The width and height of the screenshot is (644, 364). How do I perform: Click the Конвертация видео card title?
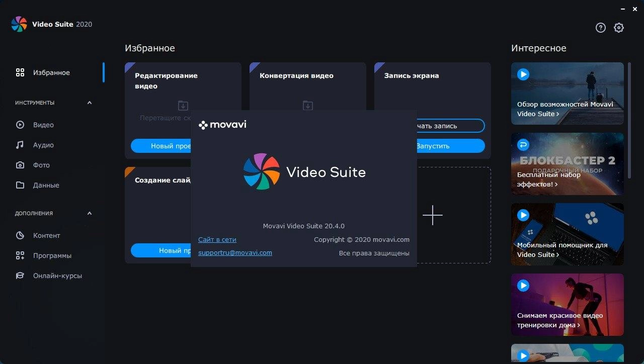[296, 75]
